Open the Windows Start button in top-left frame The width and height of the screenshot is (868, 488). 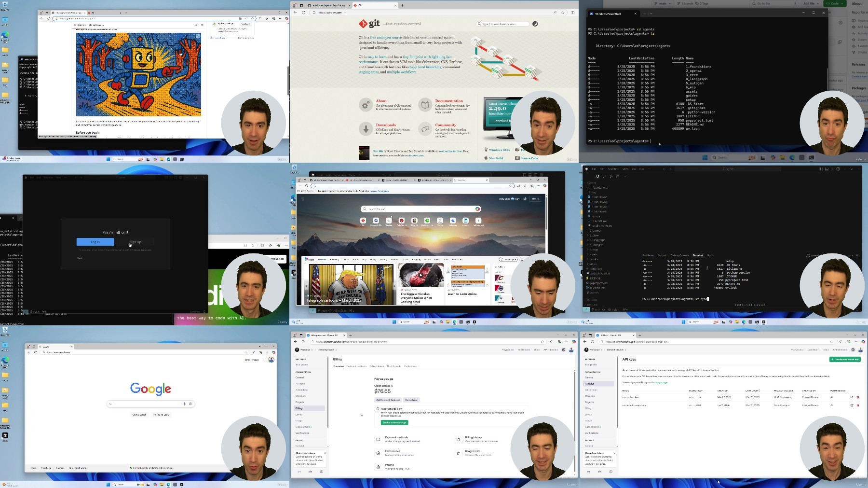coord(108,159)
